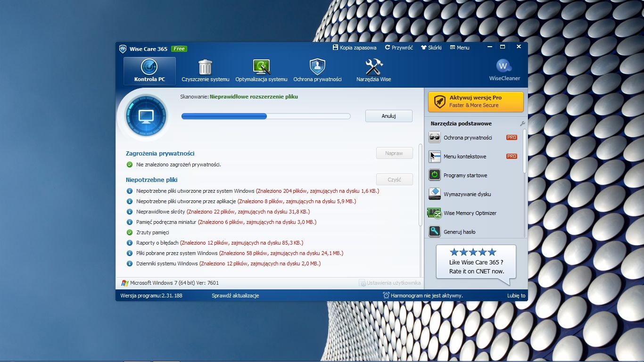The width and height of the screenshot is (644, 362).
Task: Open the Menu kontekstowe tool icon
Action: pyautogui.click(x=435, y=156)
